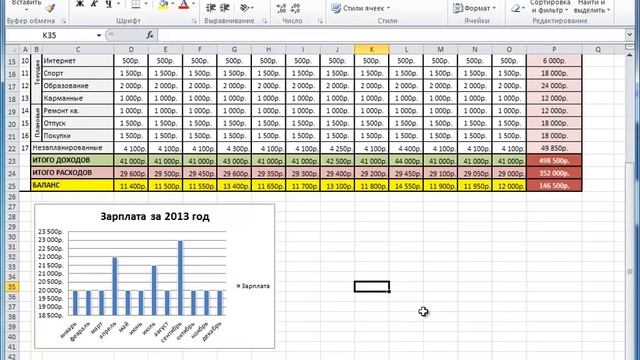Viewport: 640px width, 360px height.
Task: Select column D header
Action: (131, 49)
